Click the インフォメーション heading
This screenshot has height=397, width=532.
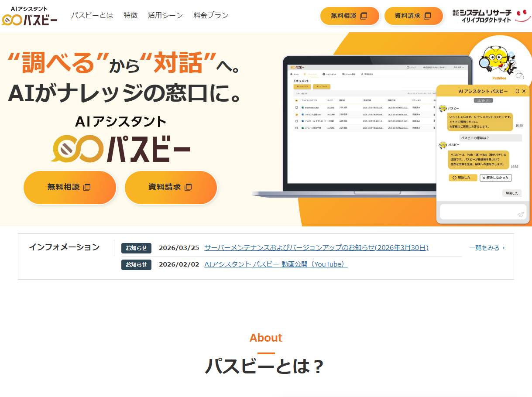click(x=64, y=247)
